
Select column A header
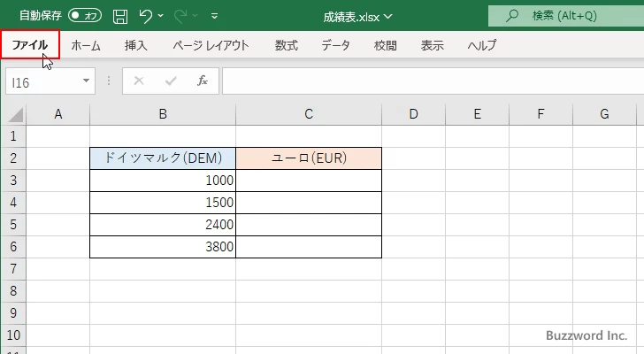pos(57,114)
